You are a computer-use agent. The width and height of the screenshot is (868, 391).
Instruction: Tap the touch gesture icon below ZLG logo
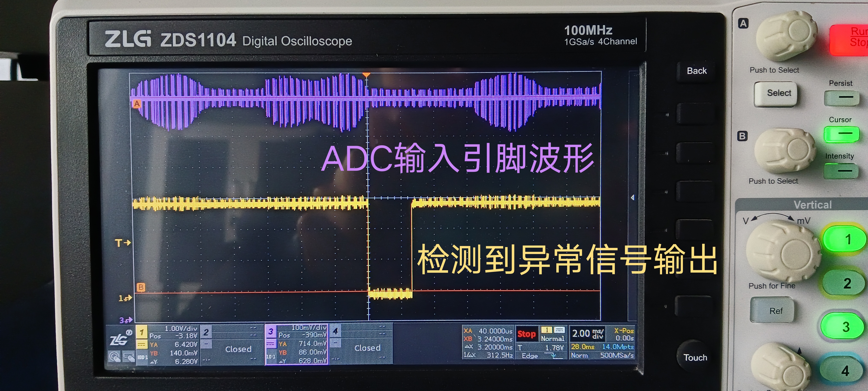(x=115, y=356)
